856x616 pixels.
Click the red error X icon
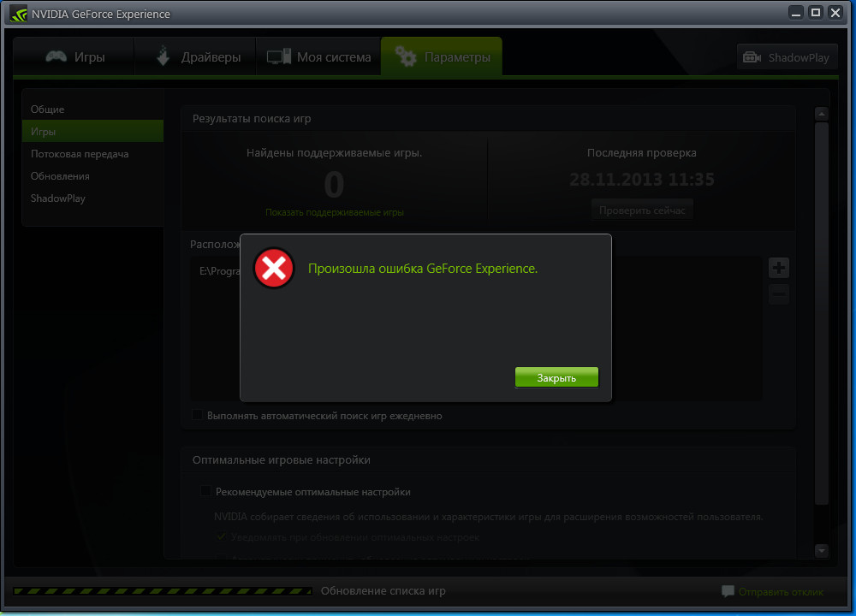(274, 268)
